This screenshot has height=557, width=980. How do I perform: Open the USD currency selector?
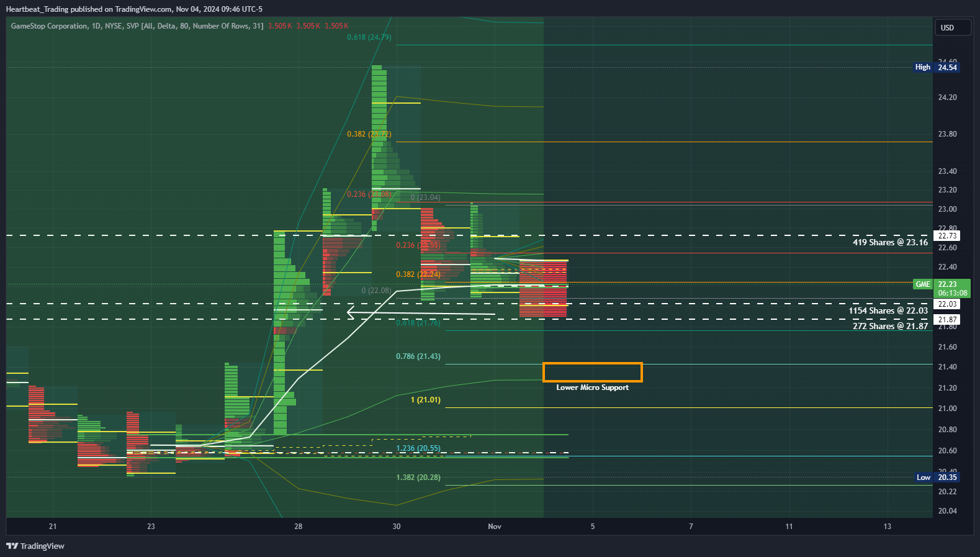tap(953, 27)
